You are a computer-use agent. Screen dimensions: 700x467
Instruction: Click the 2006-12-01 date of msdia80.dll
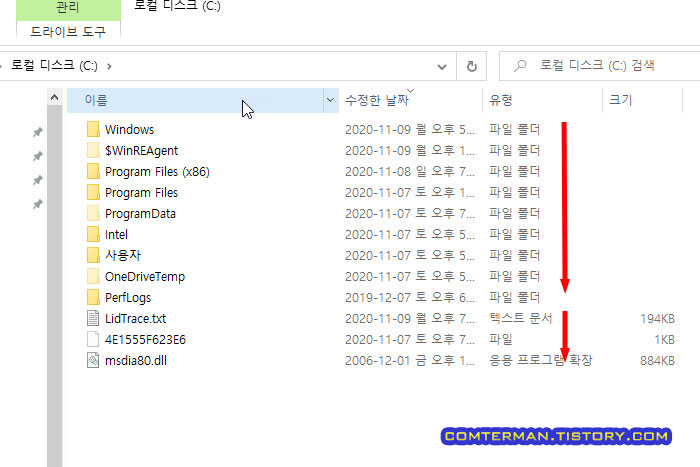pos(410,360)
